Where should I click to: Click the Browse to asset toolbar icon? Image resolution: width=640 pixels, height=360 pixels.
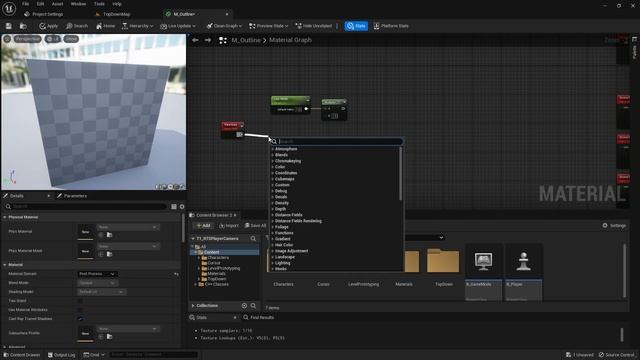click(23, 26)
